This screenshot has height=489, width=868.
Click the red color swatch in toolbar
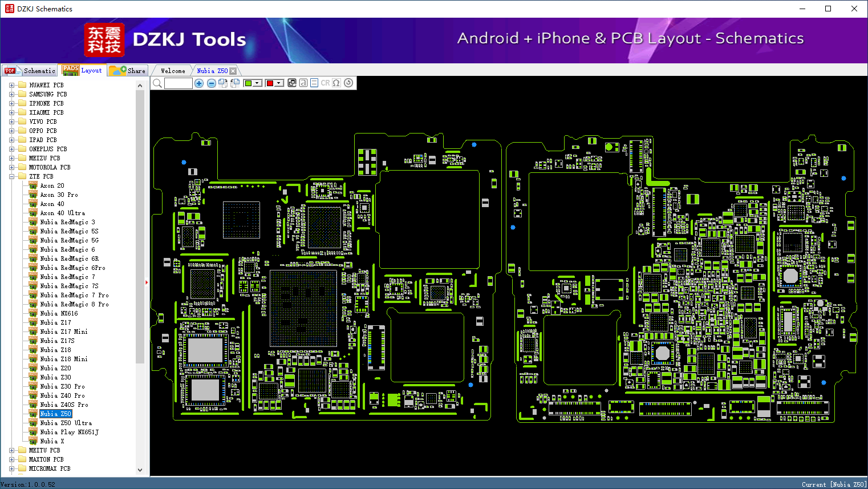pos(270,83)
